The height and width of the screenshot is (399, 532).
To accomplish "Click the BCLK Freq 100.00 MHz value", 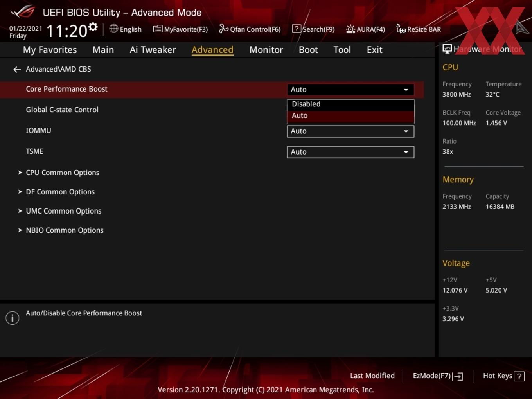I will click(459, 123).
